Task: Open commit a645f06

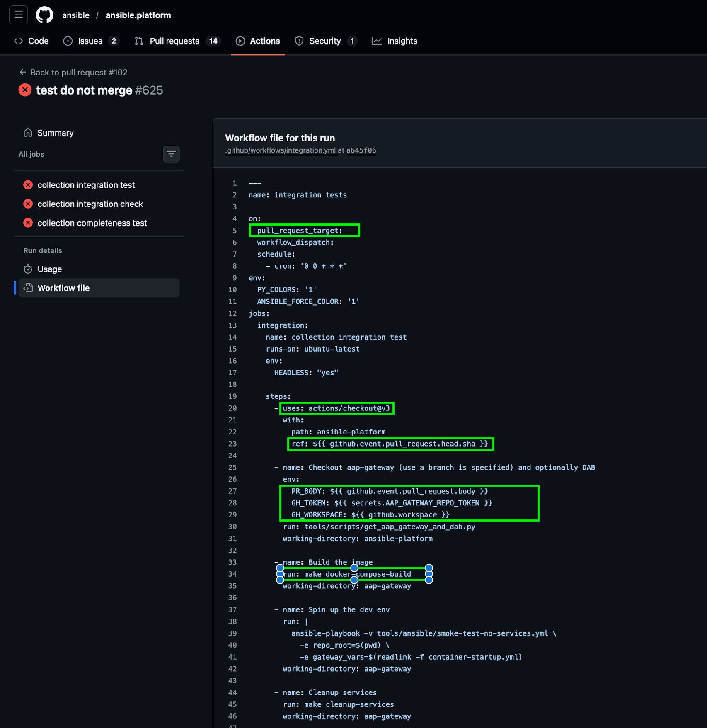Action: tap(361, 150)
